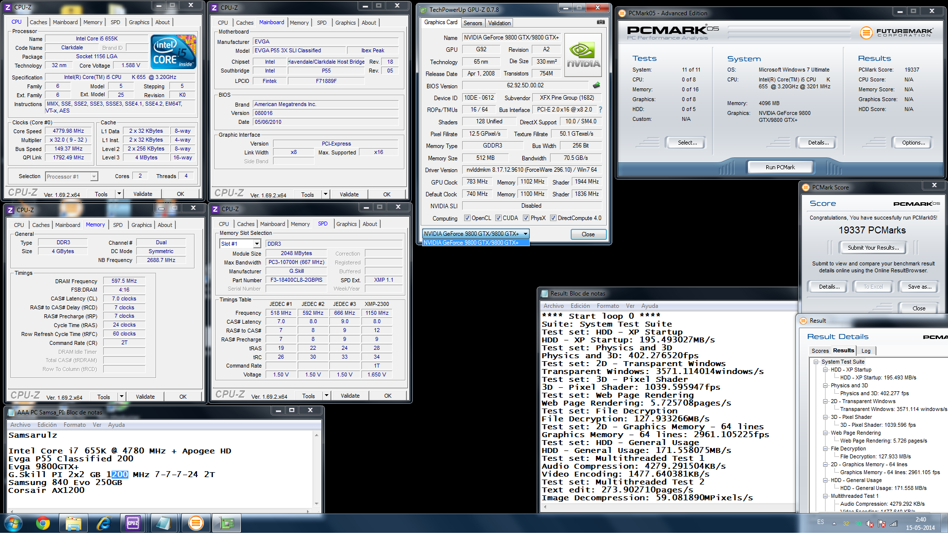
Task: Collapse the Web Page Rendering tree node
Action: coord(826,433)
